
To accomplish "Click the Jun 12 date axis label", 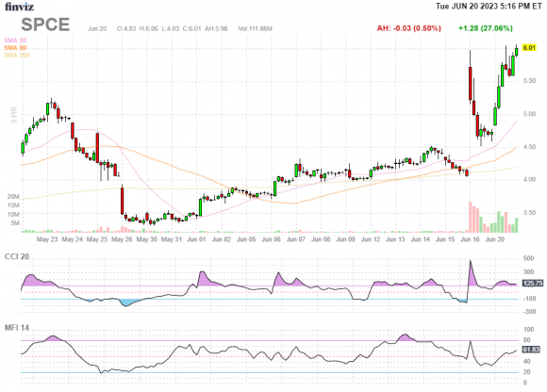I will coord(371,239).
